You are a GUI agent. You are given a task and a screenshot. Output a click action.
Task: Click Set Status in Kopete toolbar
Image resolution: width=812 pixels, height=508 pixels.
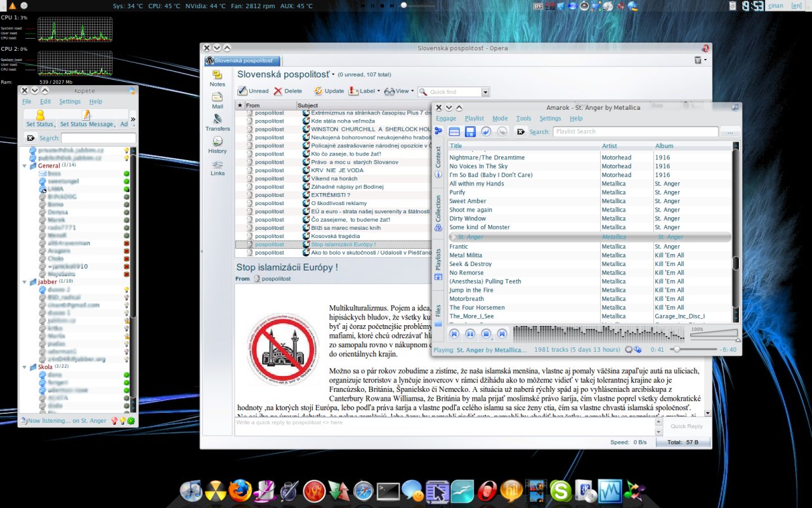[40, 119]
